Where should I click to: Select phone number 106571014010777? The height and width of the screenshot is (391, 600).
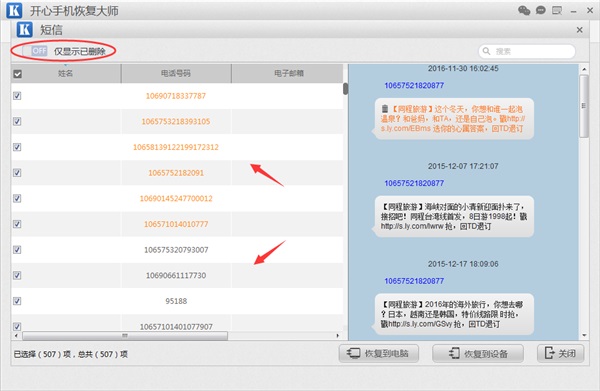(x=176, y=224)
